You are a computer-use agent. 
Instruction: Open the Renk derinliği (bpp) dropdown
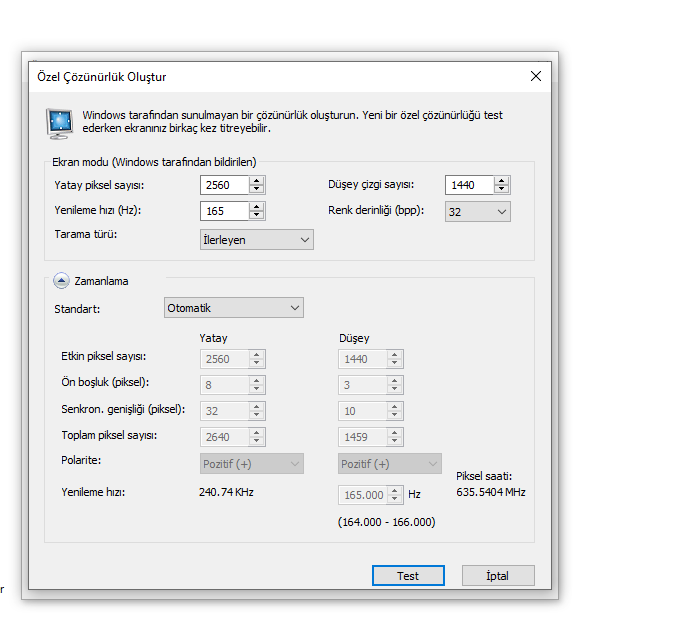pos(478,211)
